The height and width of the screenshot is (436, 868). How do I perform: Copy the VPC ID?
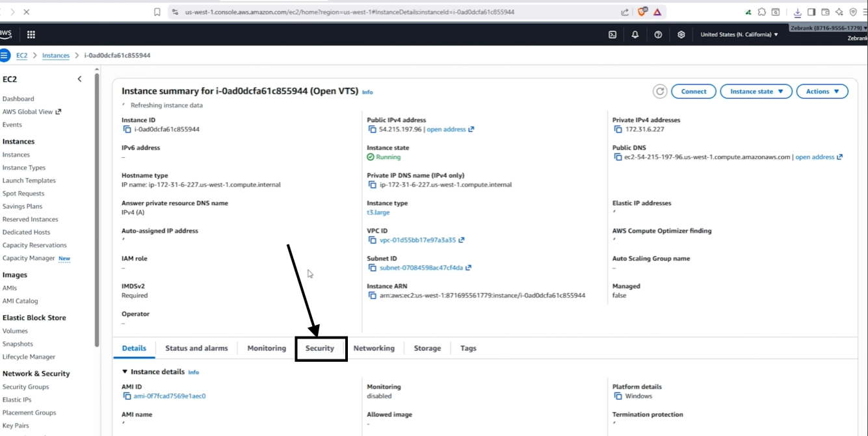coord(372,240)
